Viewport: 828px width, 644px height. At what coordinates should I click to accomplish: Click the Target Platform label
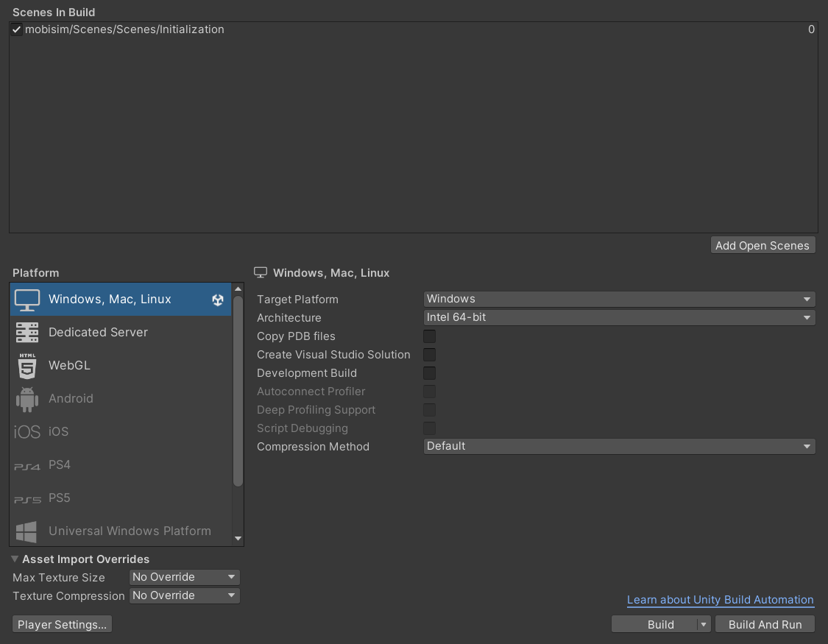pos(297,300)
